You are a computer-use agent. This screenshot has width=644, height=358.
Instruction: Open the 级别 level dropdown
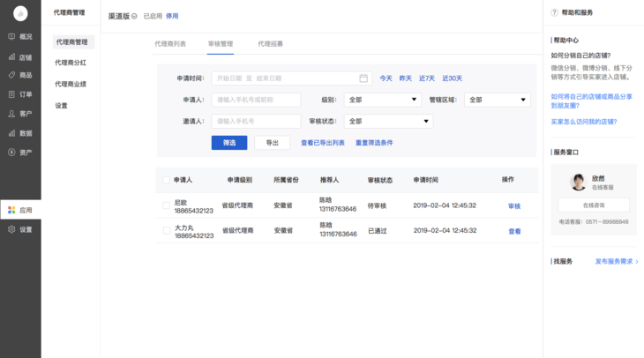coord(383,100)
